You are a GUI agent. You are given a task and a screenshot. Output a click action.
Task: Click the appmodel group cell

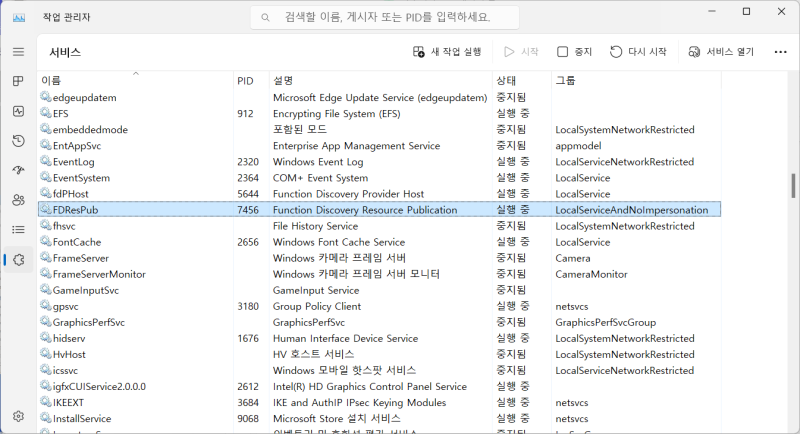pos(578,146)
